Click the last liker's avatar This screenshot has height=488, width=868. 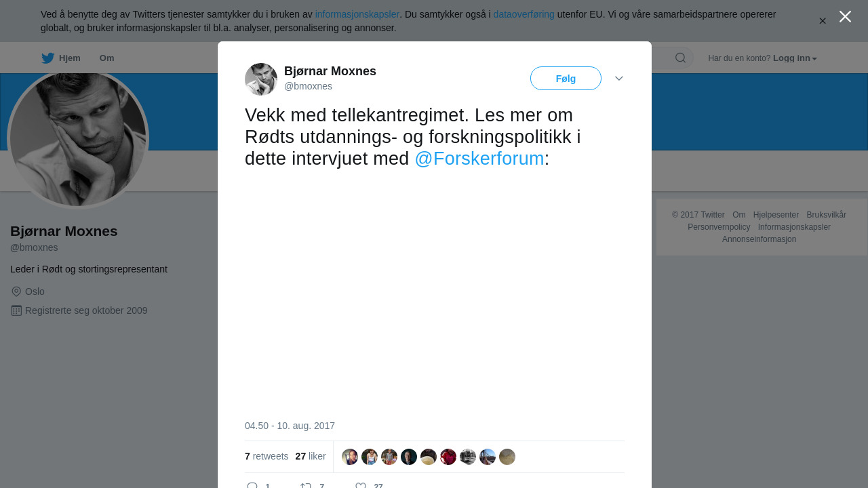pos(507,457)
